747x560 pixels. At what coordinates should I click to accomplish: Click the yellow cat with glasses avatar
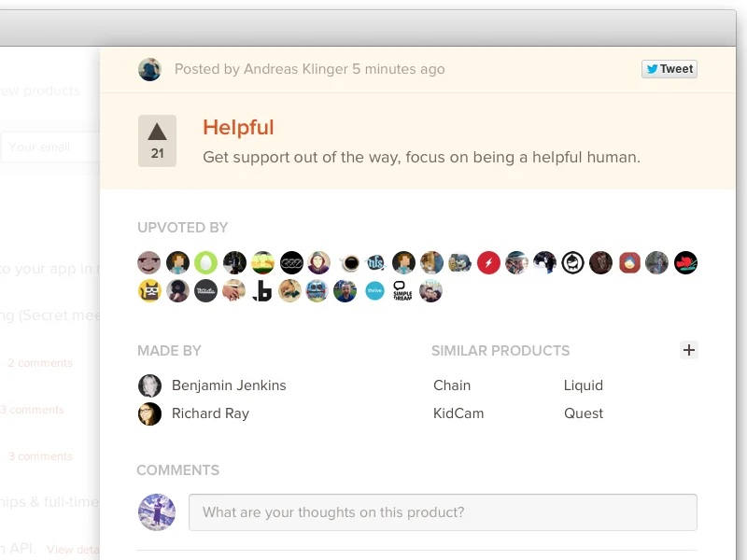click(149, 291)
